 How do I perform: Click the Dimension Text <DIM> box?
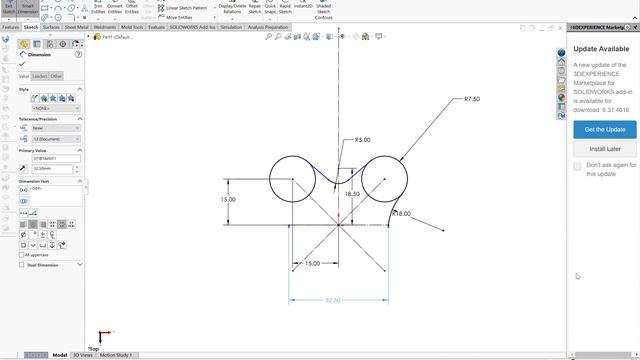[56, 196]
